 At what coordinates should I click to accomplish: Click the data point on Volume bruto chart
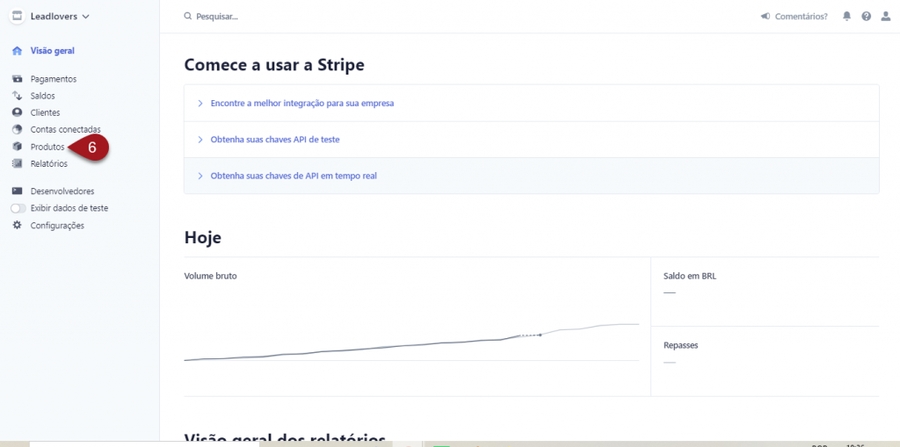(540, 335)
